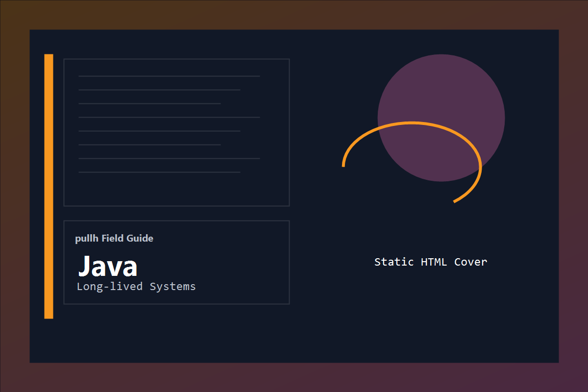Click the lower-right tip of orange arc
Image resolution: width=588 pixels, height=392 pixels.
pos(455,201)
